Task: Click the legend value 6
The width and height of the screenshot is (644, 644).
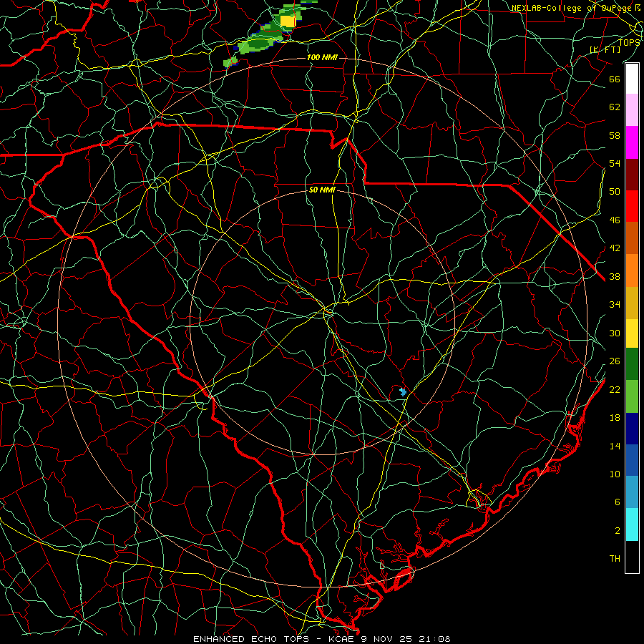Action: (617, 502)
